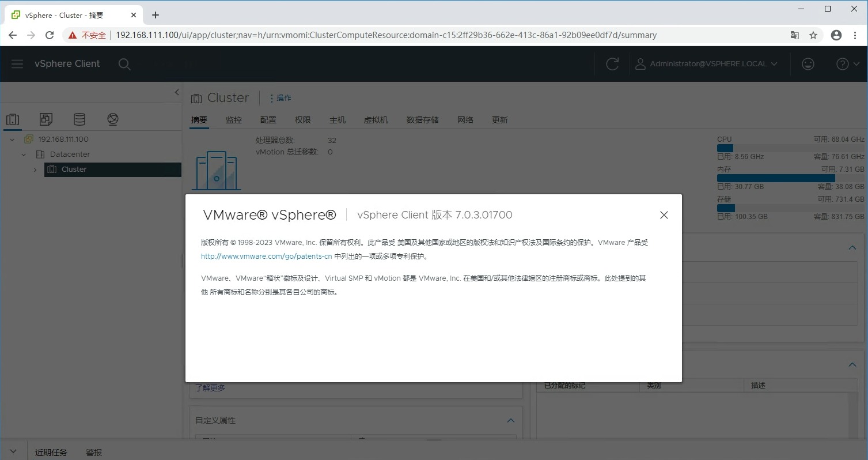Expand the Cluster tree node

35,169
